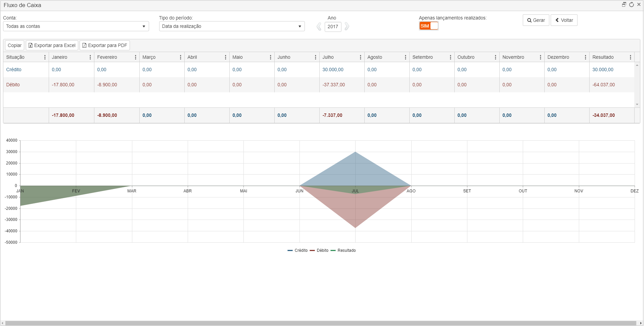Click the Gerar button
This screenshot has width=644, height=326.
click(x=536, y=20)
